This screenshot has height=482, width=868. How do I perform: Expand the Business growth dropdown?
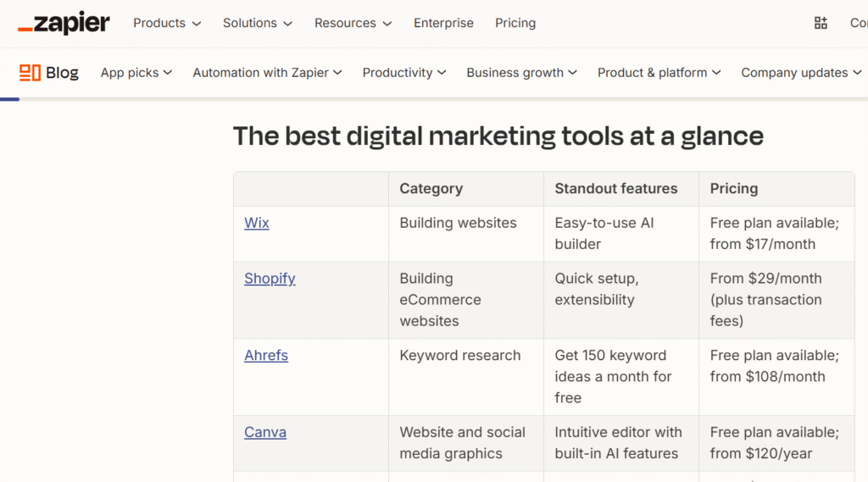point(522,73)
